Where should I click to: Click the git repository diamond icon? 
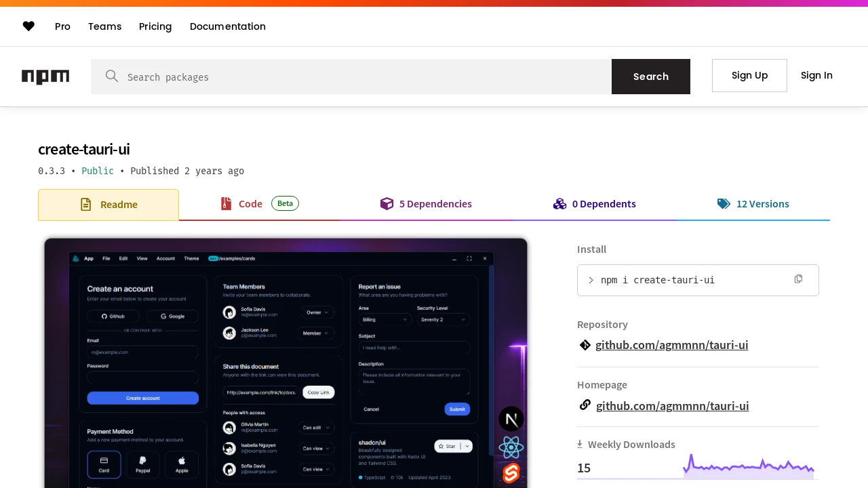[585, 345]
